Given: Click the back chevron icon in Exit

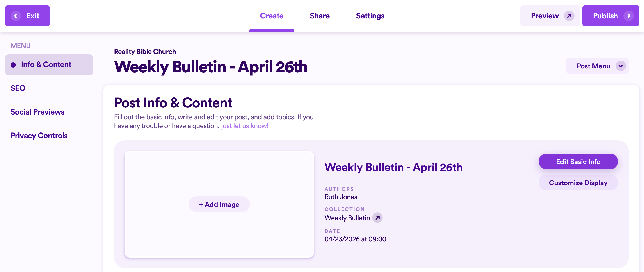Looking at the screenshot, I should coord(16,16).
